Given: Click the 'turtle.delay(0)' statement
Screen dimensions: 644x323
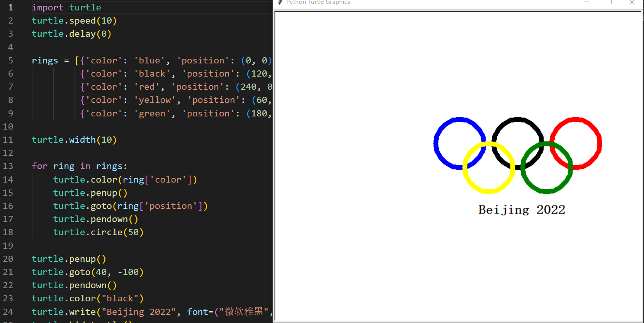Looking at the screenshot, I should coord(71,34).
